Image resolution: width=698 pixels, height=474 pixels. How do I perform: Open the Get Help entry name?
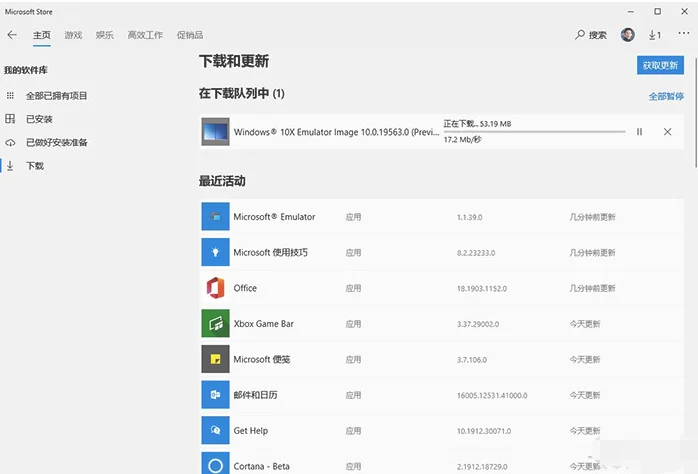[251, 431]
